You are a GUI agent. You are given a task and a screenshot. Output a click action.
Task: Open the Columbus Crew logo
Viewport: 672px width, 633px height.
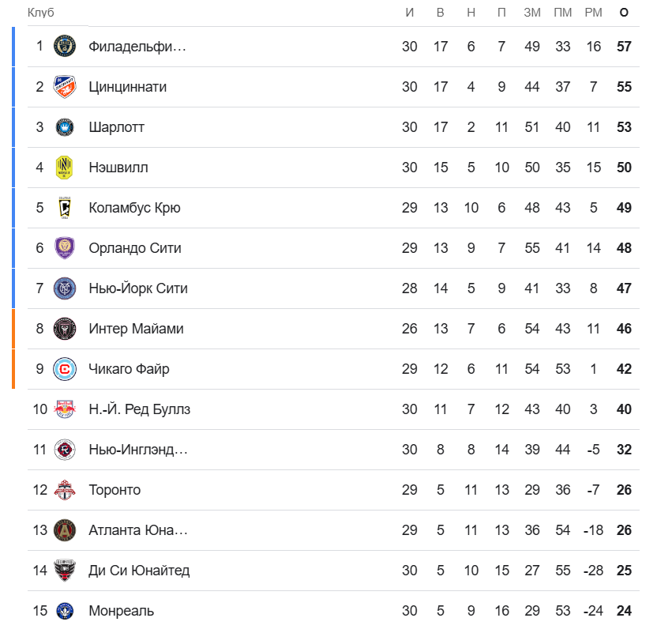65,208
